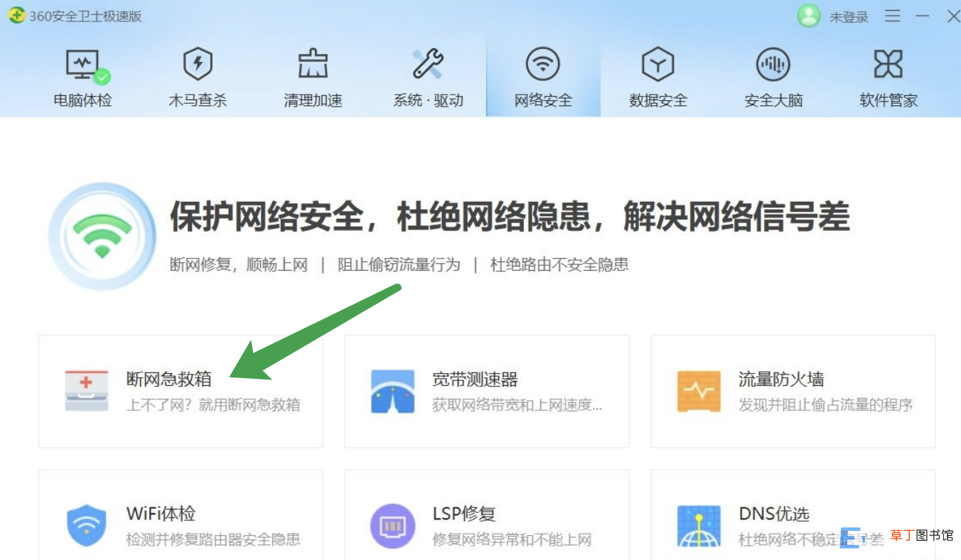Switch to the 电脑体检 tab label

[83, 100]
